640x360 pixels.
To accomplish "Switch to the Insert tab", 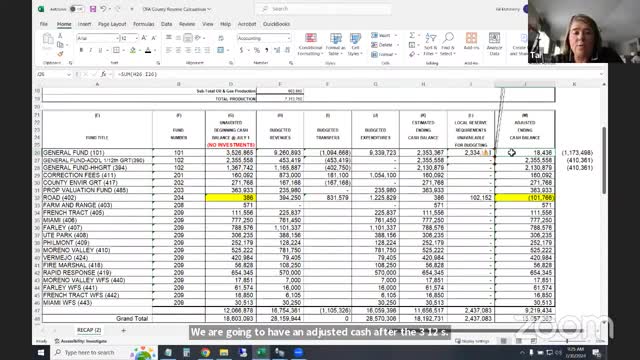I will pos(84,24).
